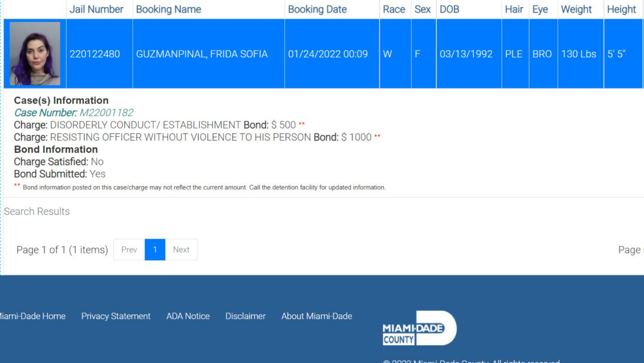This screenshot has width=644, height=363.
Task: Click the Eye column header
Action: (540, 9)
